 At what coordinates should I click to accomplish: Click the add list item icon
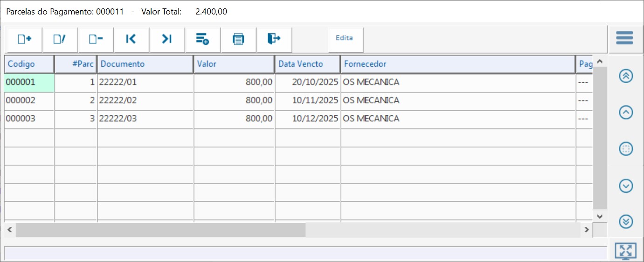click(x=202, y=39)
